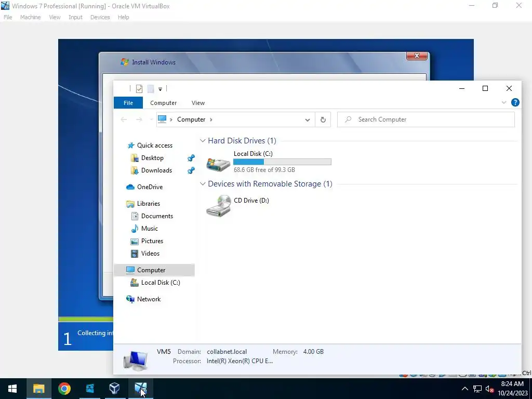Click the collabnet.local domain value
532x399 pixels.
tap(227, 352)
